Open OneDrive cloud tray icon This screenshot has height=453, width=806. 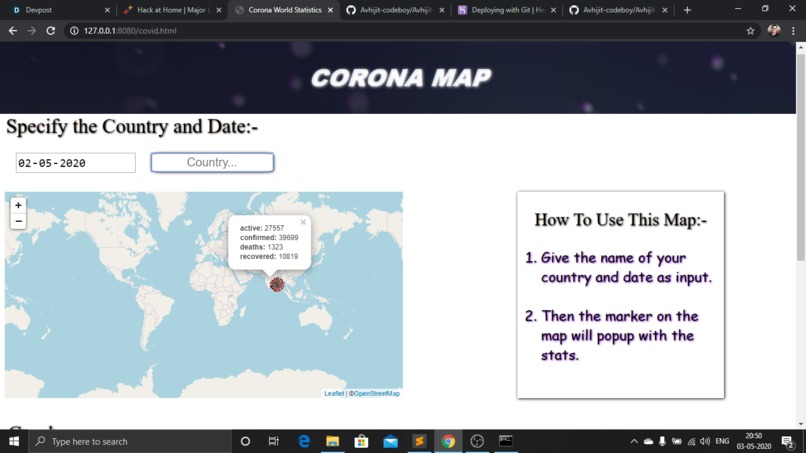(648, 441)
